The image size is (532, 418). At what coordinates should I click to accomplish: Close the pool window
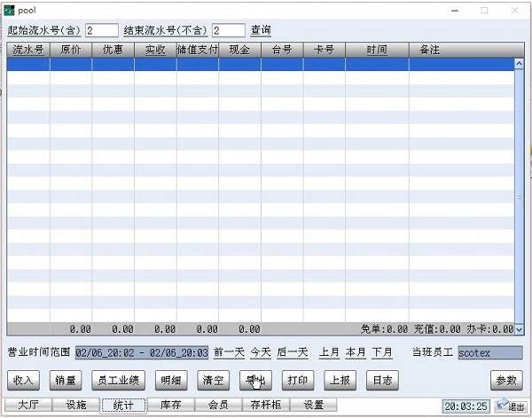point(514,11)
